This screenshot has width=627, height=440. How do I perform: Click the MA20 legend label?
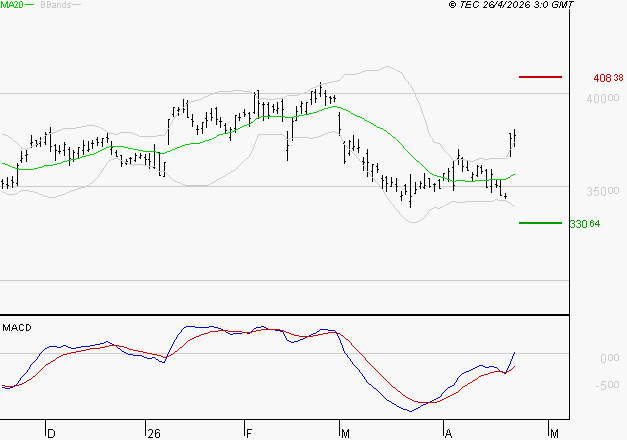coord(11,4)
